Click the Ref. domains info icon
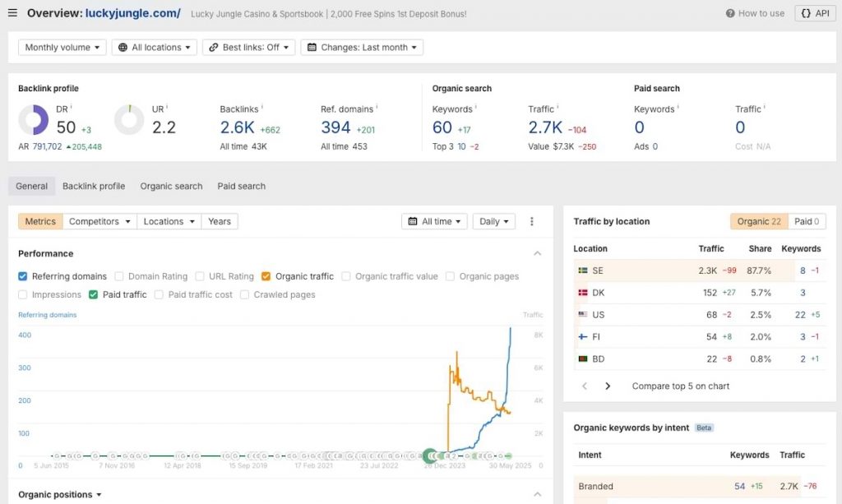 coord(377,107)
